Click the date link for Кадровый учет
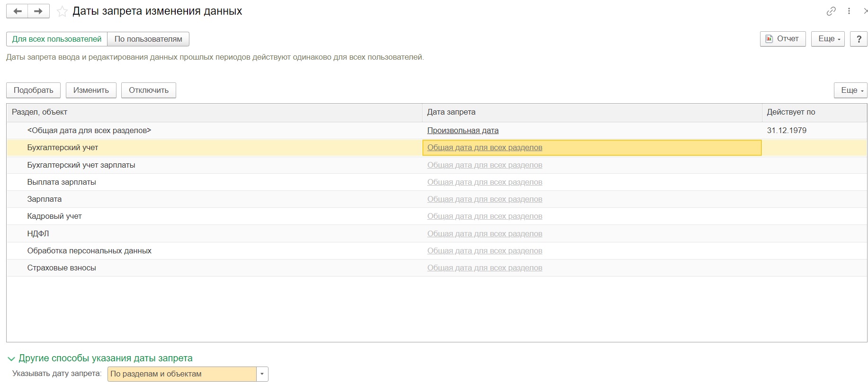868x385 pixels. pos(484,216)
